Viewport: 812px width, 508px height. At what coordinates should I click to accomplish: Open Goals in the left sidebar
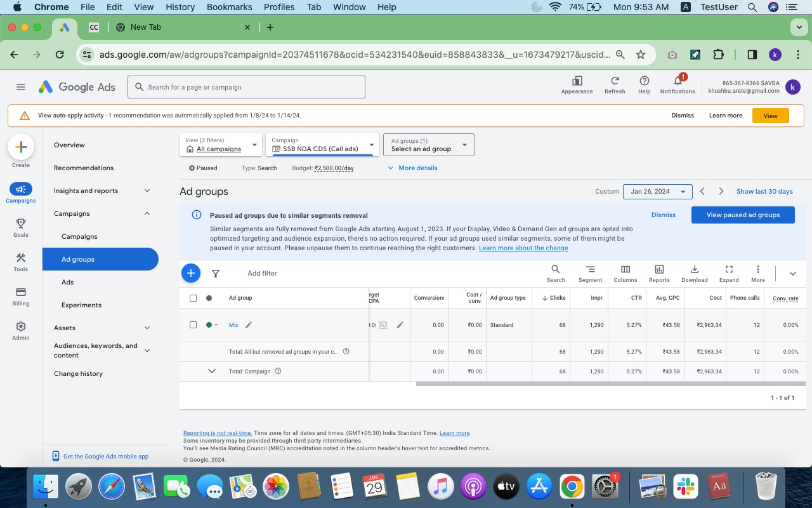(x=21, y=227)
